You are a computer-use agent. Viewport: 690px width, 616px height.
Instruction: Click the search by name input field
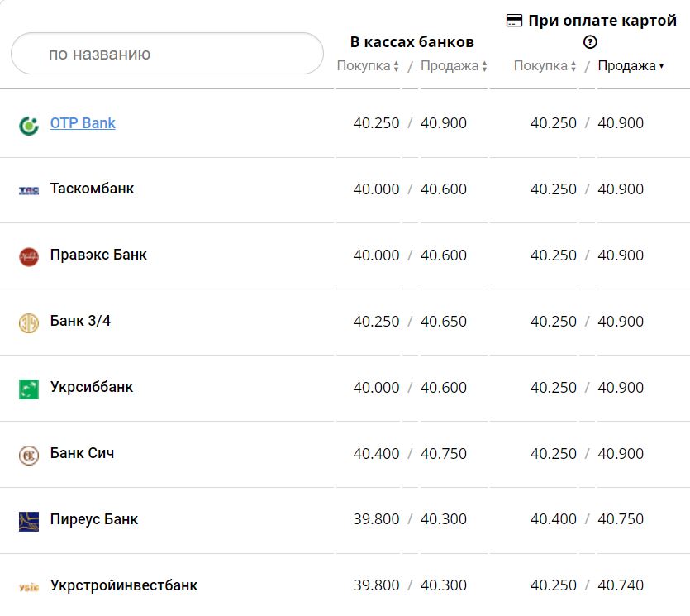[x=167, y=55]
